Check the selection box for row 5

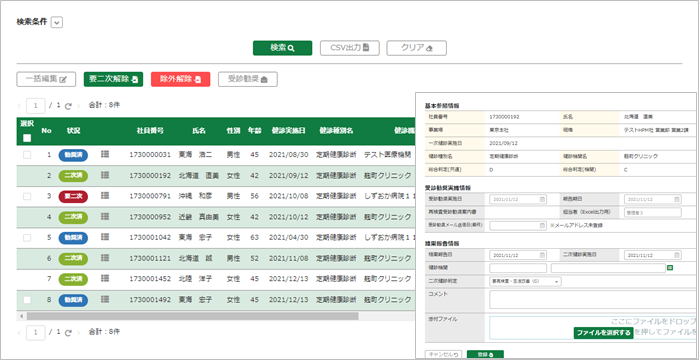[27, 237]
